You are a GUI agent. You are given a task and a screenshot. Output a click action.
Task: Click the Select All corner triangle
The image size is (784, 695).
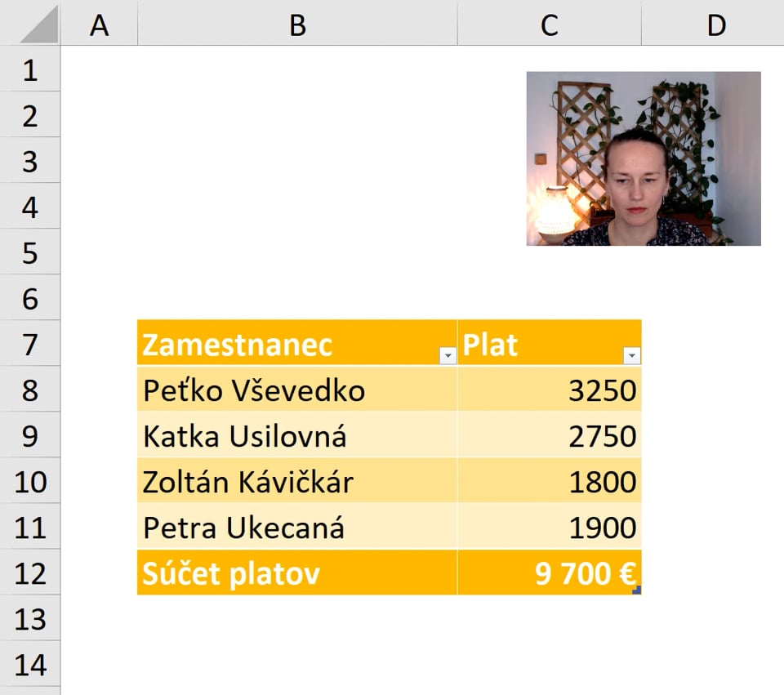(40, 24)
